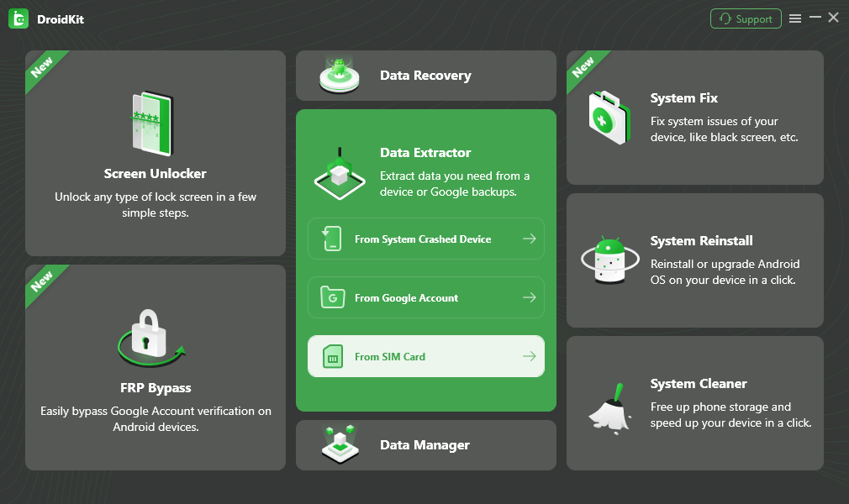Select the Data Extractor heading
This screenshot has width=849, height=504.
click(x=425, y=153)
